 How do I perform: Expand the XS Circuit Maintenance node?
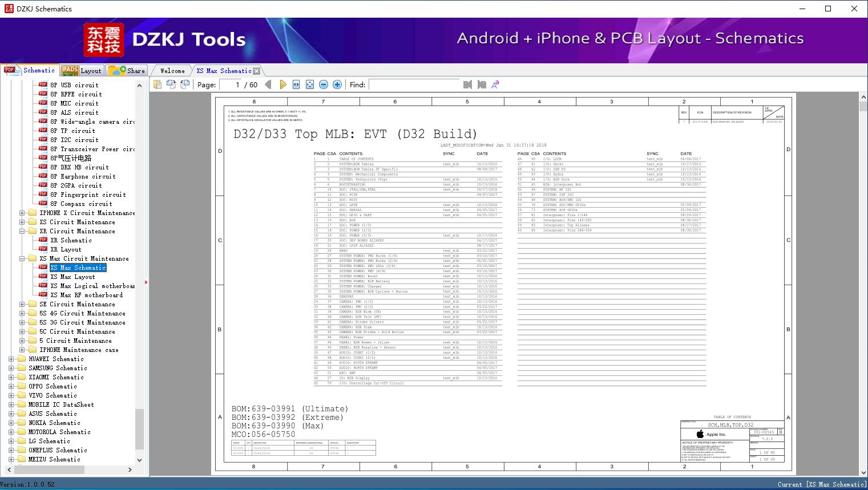[x=22, y=222]
